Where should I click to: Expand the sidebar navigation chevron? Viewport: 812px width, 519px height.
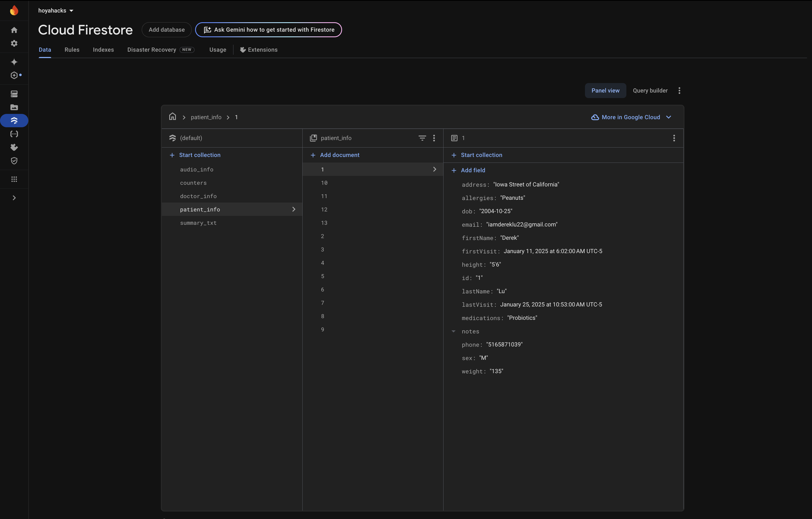click(x=14, y=198)
